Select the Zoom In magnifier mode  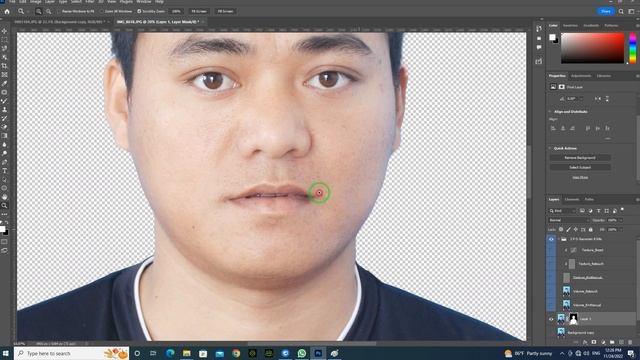[39, 11]
